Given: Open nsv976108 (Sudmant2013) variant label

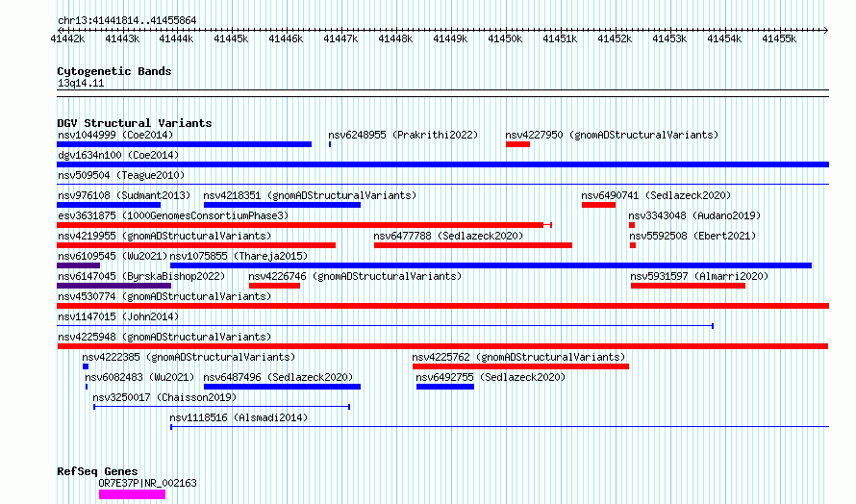Looking at the screenshot, I should pyautogui.click(x=124, y=195).
